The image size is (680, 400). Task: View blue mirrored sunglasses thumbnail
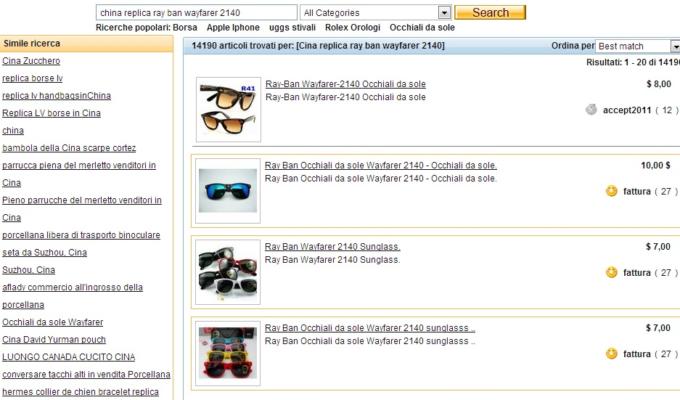coord(228,191)
